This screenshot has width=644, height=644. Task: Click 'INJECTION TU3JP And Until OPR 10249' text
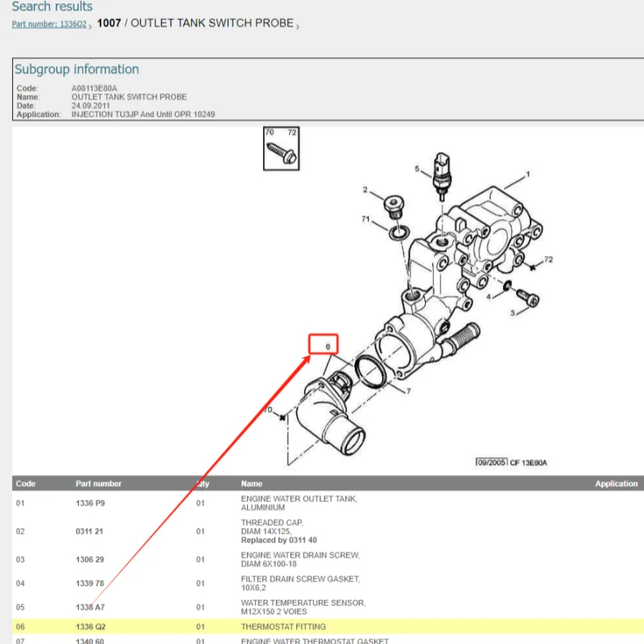click(143, 114)
